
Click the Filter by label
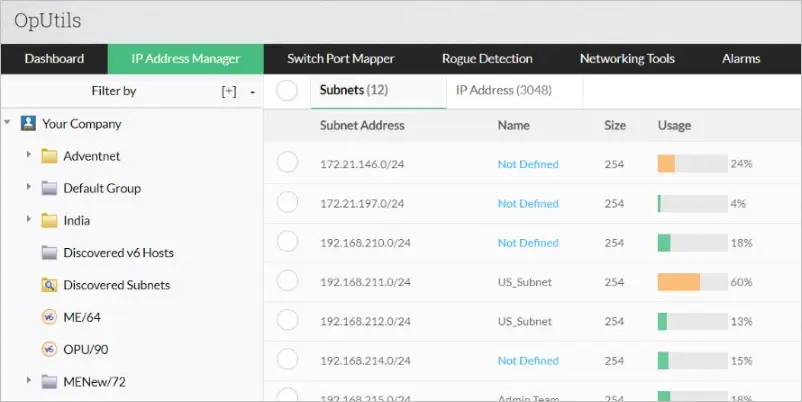114,91
